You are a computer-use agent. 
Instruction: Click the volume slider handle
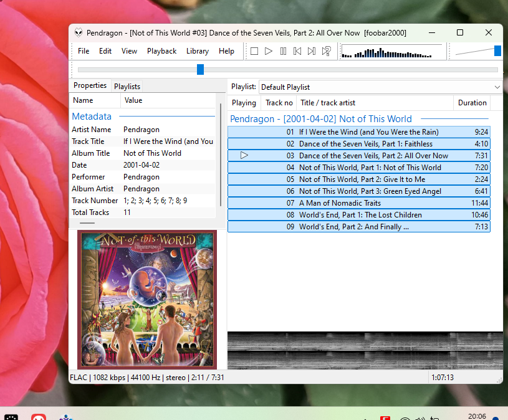coord(497,51)
